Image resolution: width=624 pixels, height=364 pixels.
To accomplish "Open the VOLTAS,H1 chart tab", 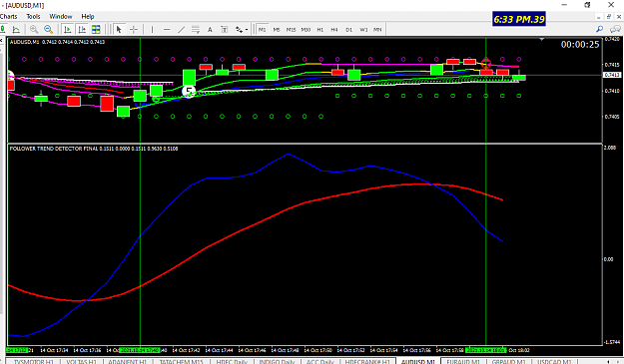I will pos(81,362).
